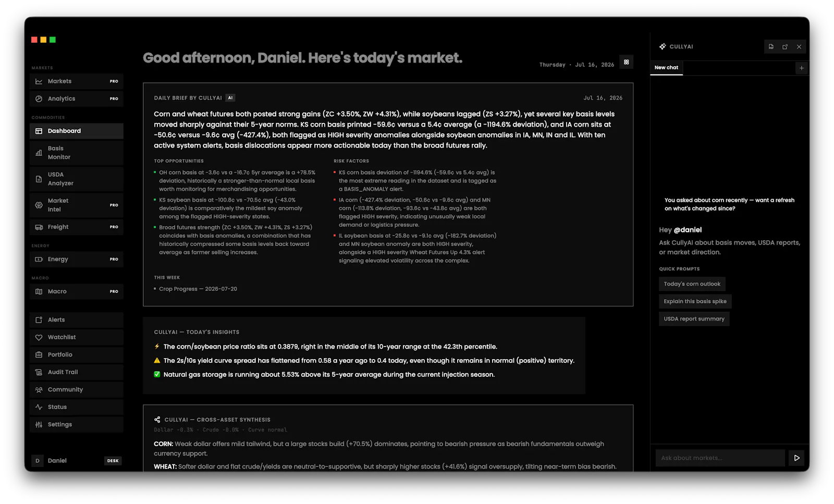Select the New chat tab
Screen dimensions: 834x504
[x=666, y=68]
